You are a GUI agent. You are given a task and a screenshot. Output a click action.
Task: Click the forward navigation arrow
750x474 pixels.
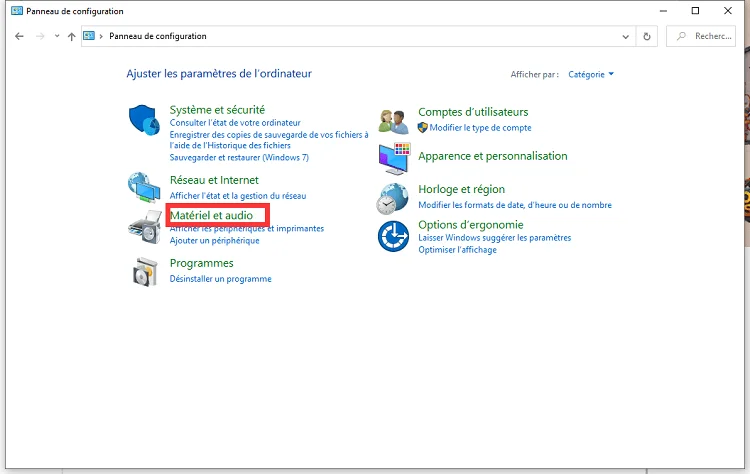click(x=40, y=36)
